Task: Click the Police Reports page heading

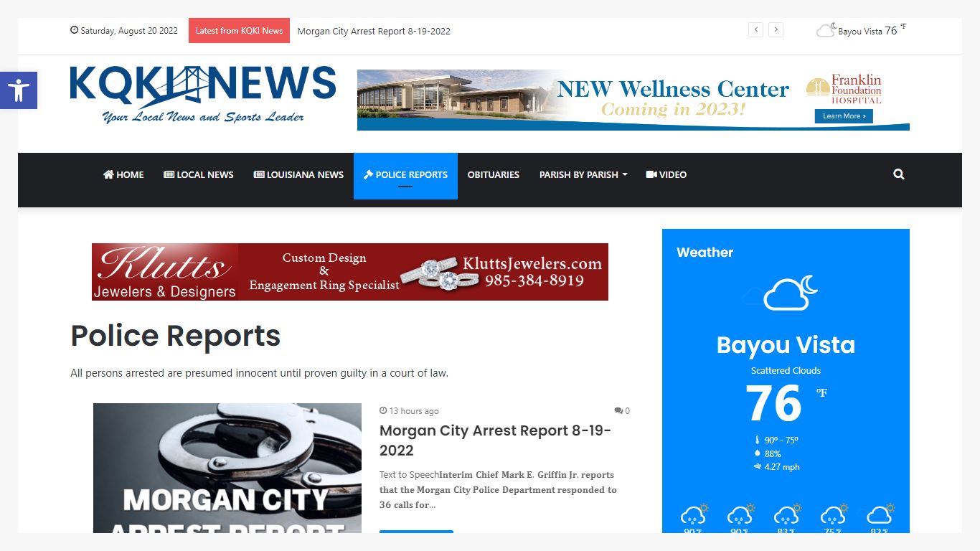Action: click(176, 336)
